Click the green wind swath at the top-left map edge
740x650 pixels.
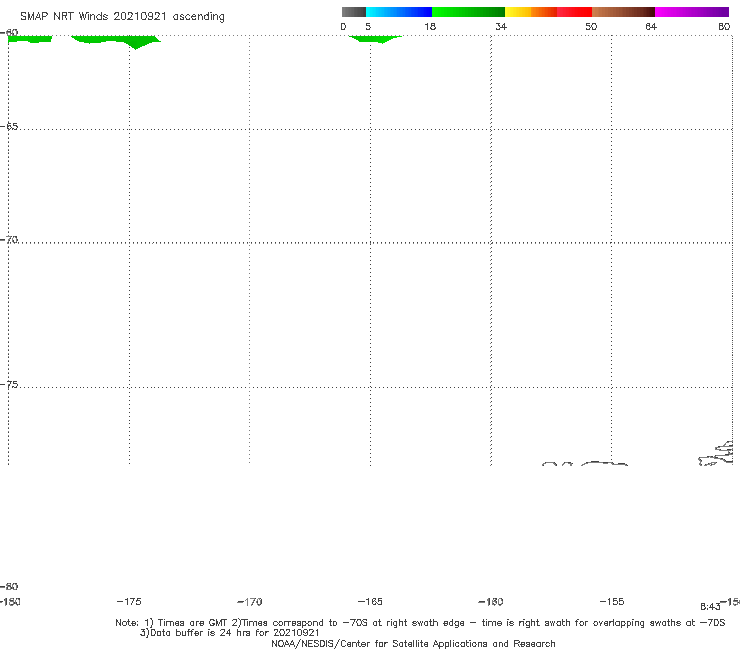point(30,39)
